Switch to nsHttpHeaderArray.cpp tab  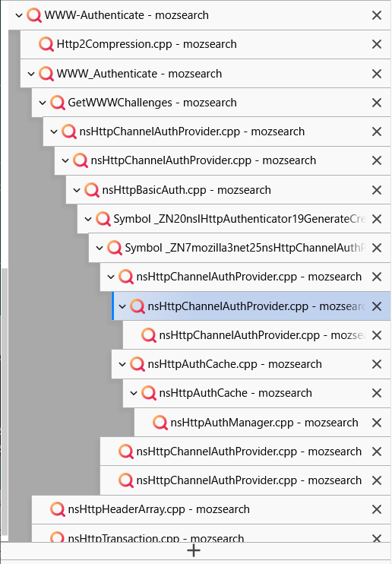211,510
